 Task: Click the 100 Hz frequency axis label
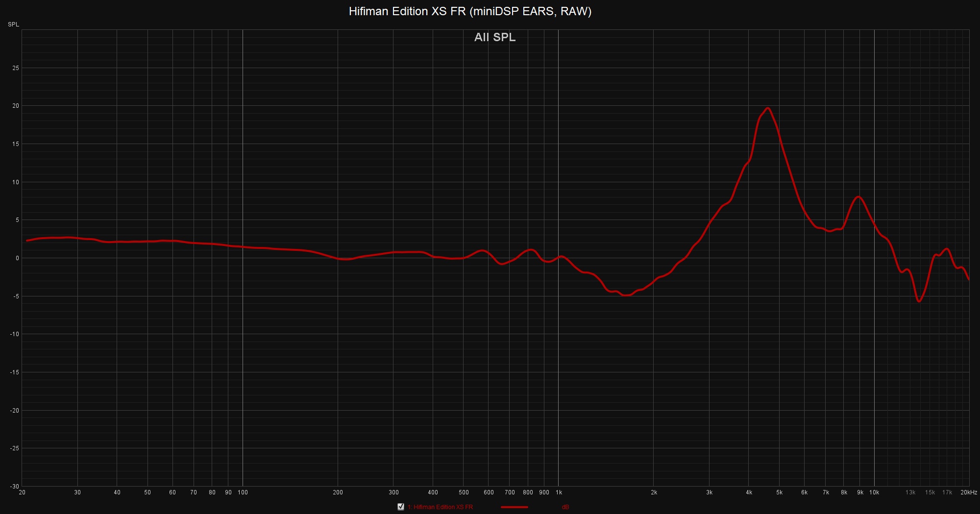pos(243,492)
